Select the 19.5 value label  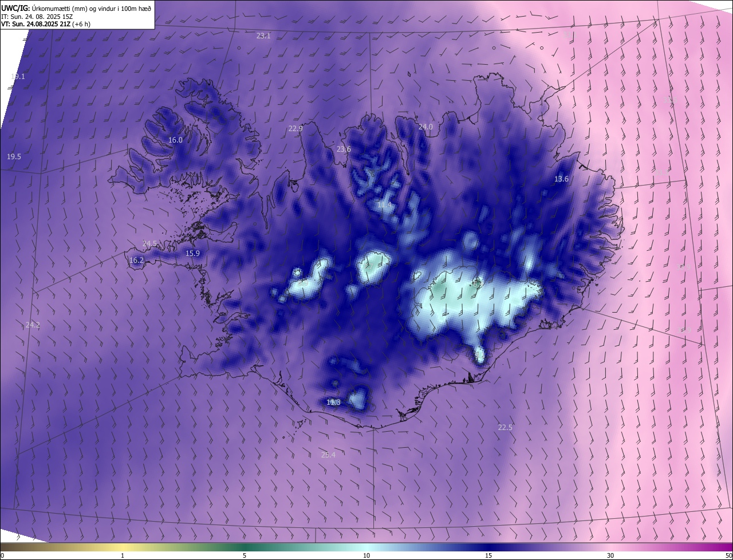tap(14, 157)
